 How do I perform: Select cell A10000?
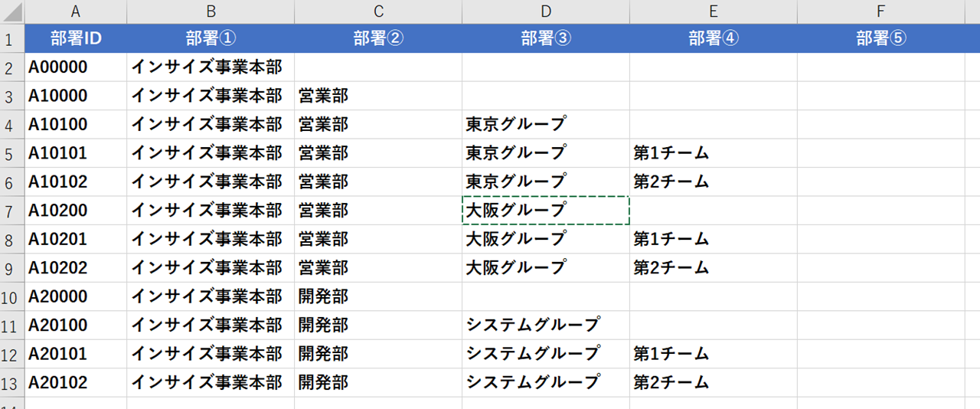pyautogui.click(x=76, y=96)
